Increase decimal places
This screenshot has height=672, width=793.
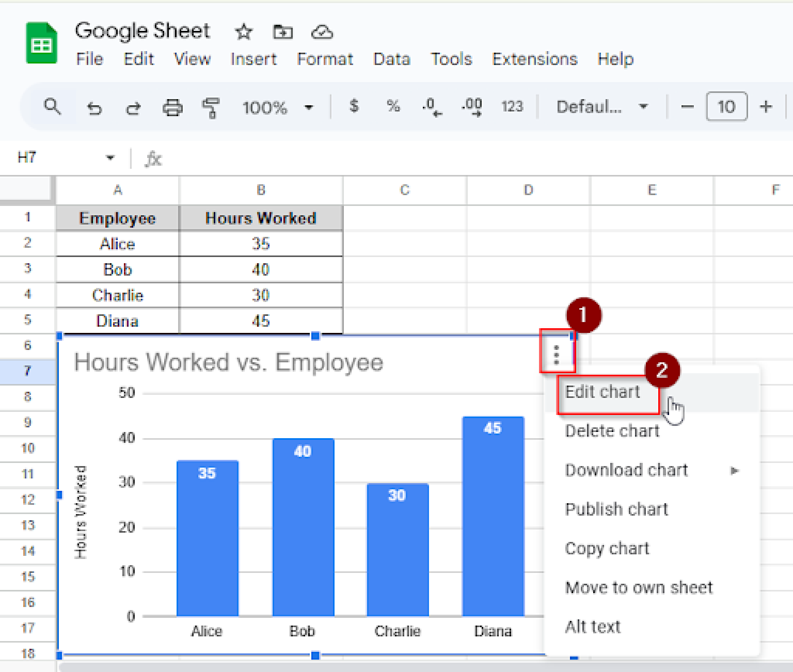(x=471, y=107)
